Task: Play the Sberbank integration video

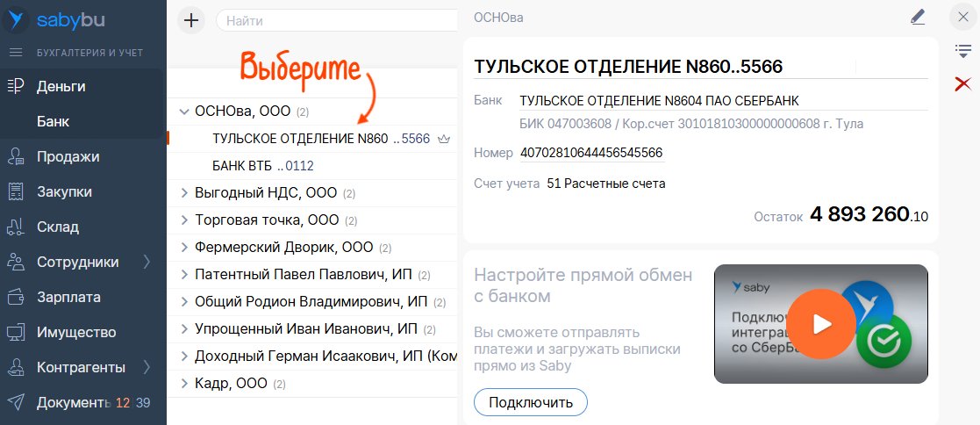Action: (820, 324)
